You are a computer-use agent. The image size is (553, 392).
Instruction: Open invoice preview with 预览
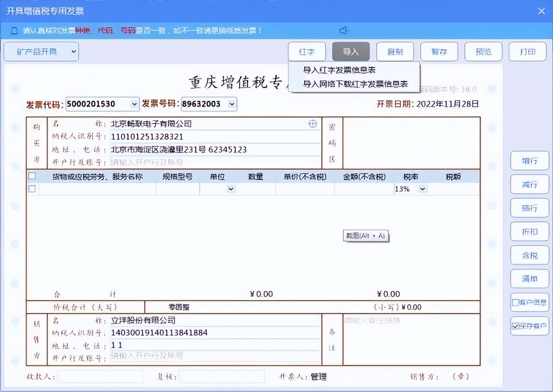click(483, 51)
